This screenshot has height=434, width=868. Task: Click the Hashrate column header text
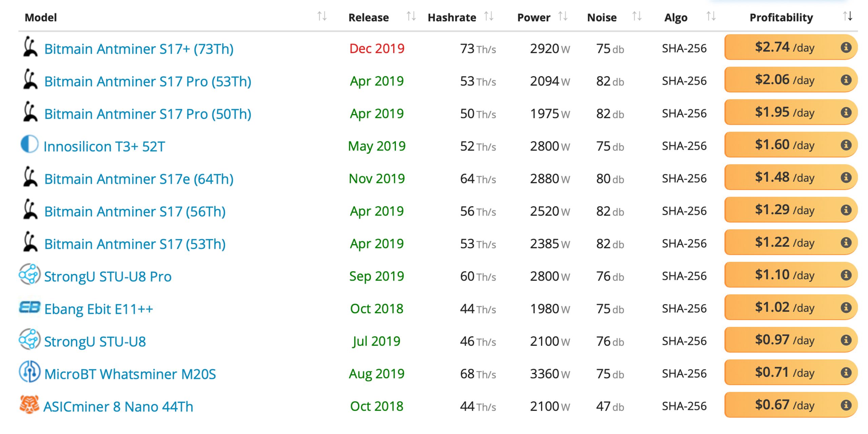point(452,17)
